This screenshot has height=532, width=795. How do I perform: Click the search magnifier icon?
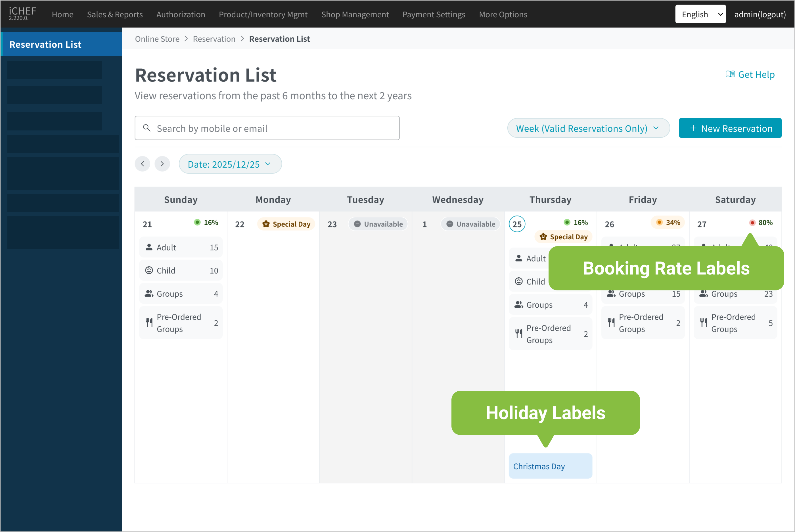(147, 128)
